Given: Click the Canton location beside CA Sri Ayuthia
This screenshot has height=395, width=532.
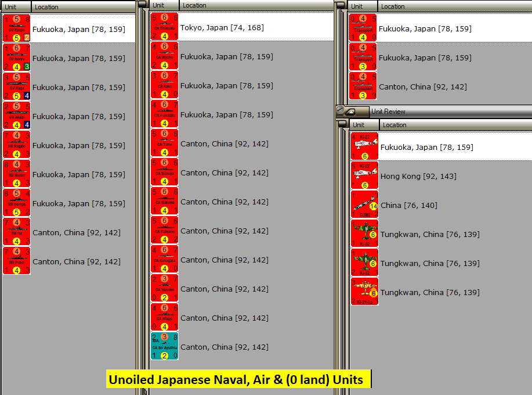Looking at the screenshot, I should coord(225,347).
